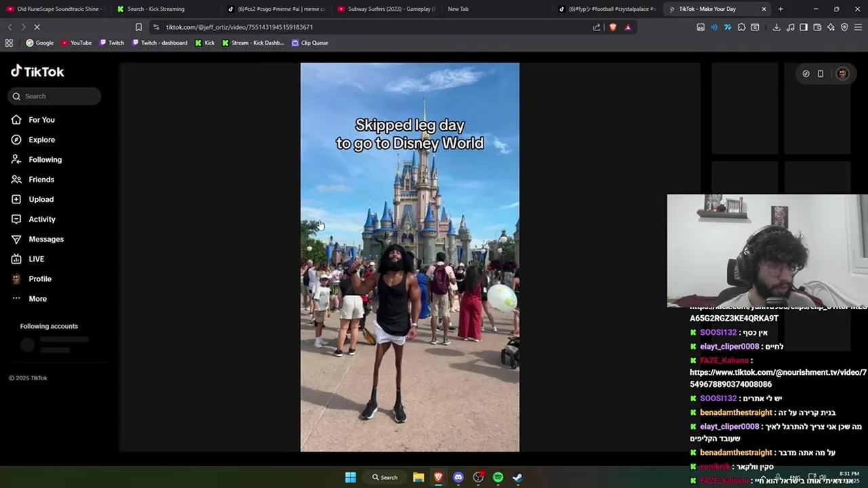The image size is (868, 488).
Task: Open Kick bookmark
Action: [205, 43]
